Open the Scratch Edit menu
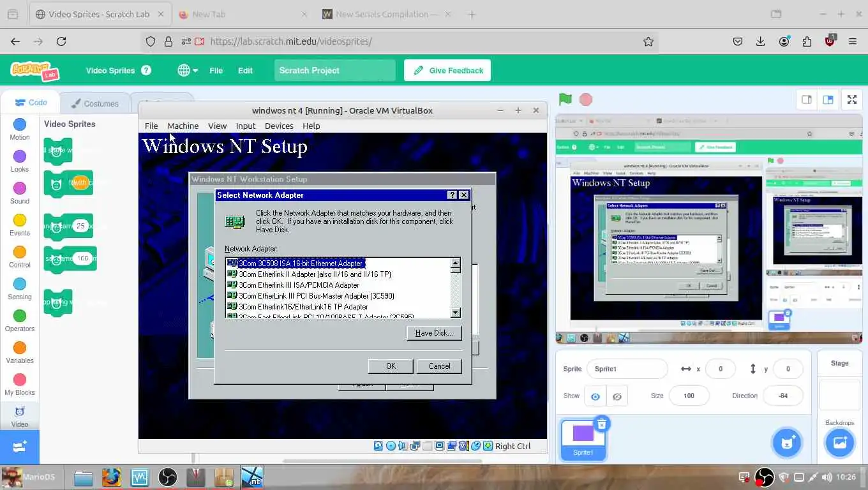 click(x=245, y=70)
